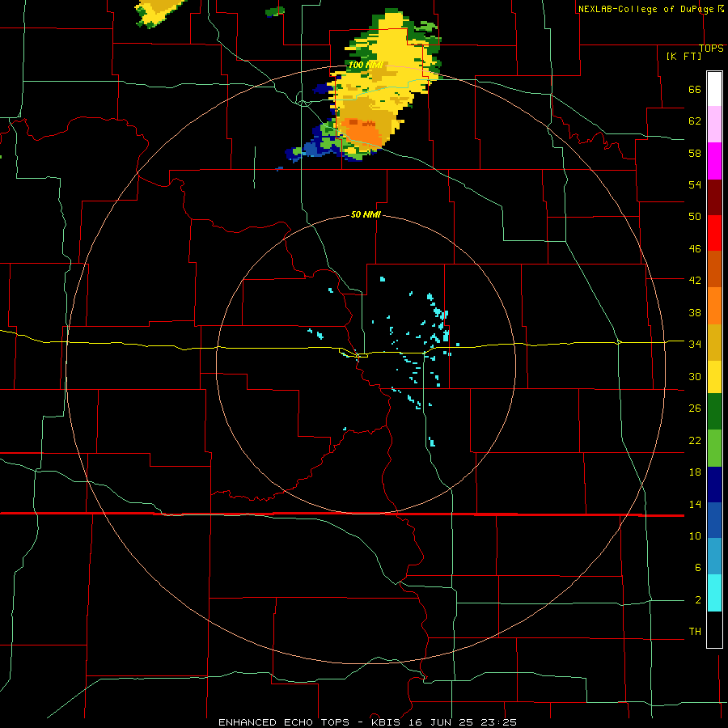Click the yellow legend swatch
The image size is (728, 728).
(714, 376)
